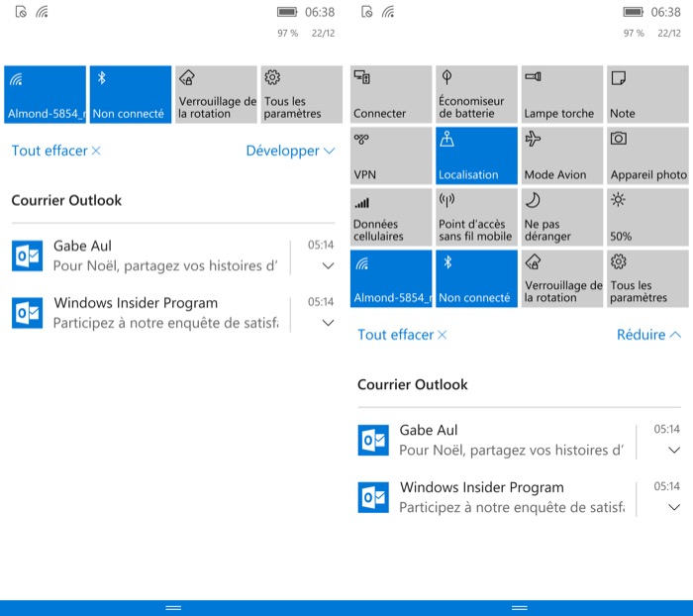Tap Wi-Fi signal icon in right status bar
Screen dimensions: 693x616
pos(388,12)
